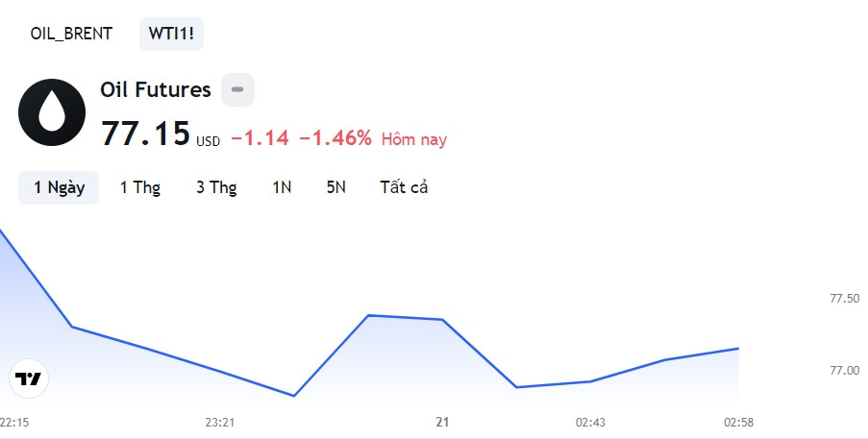The width and height of the screenshot is (868, 439).
Task: Open the Oil Futures title link
Action: [x=156, y=90]
